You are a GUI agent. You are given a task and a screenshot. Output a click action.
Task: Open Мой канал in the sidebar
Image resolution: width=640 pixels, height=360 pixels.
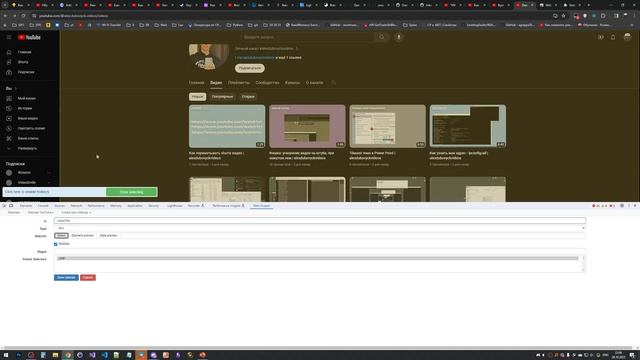(x=27, y=98)
